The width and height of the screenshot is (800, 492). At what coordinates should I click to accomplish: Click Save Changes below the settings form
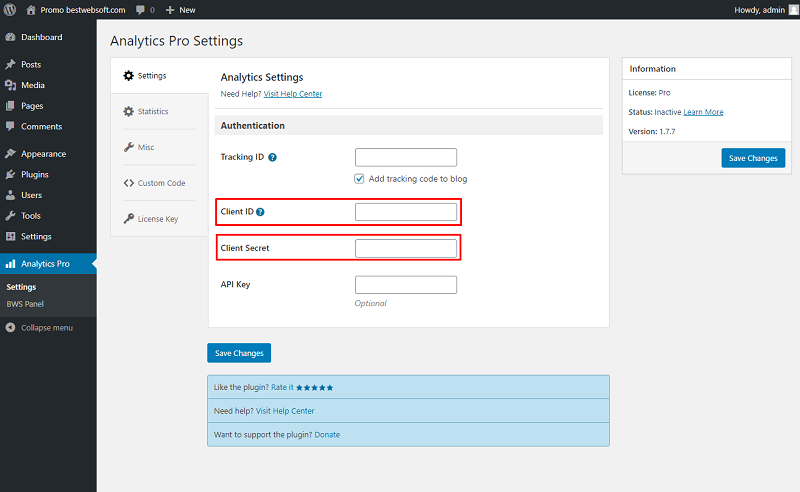tap(239, 353)
